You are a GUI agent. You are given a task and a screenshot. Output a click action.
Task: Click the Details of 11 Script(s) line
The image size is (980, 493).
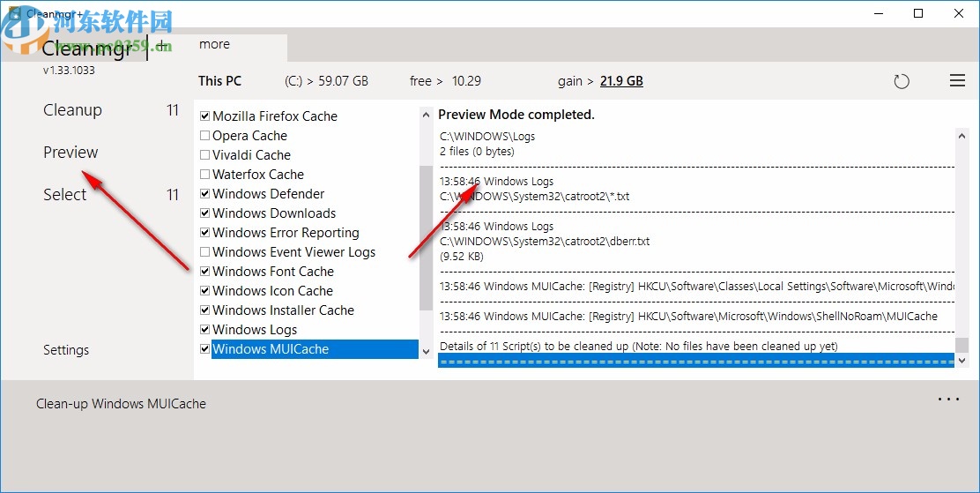pyautogui.click(x=639, y=346)
